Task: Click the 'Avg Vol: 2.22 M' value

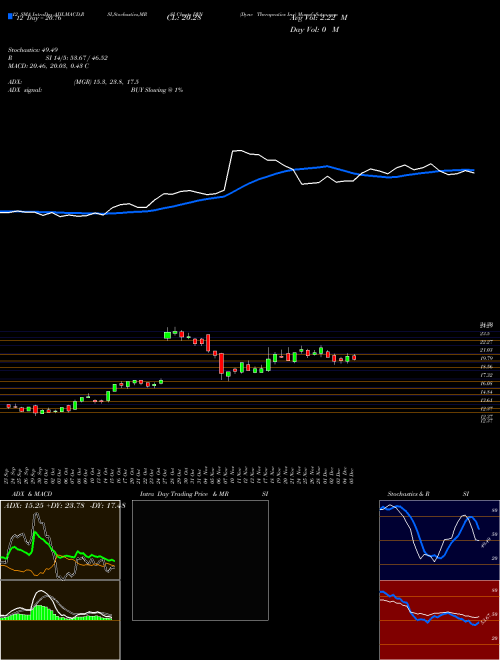Action: (319, 18)
